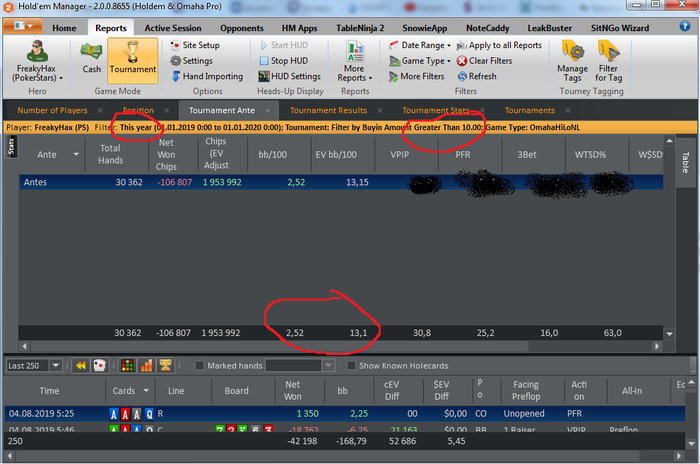Viewport: 700px width, 464px height.
Task: Click the report scroll right arrow
Action: (x=656, y=346)
